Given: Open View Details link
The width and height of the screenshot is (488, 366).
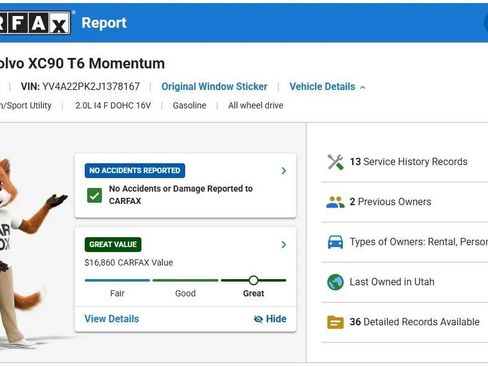Looking at the screenshot, I should tap(112, 319).
